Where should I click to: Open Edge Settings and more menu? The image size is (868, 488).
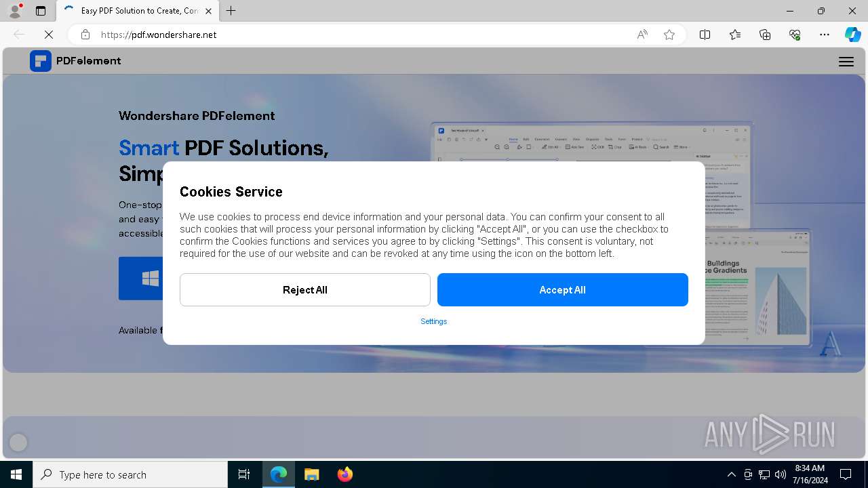pos(825,35)
